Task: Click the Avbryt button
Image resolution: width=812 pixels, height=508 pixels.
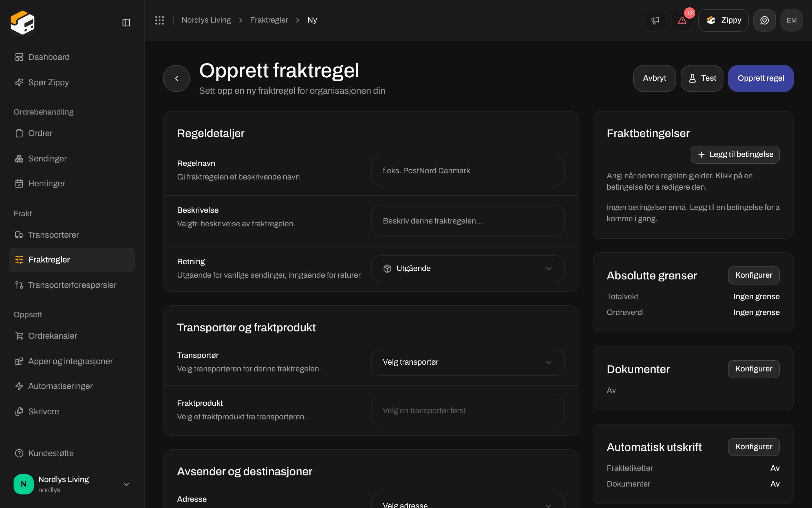Action: pyautogui.click(x=654, y=78)
